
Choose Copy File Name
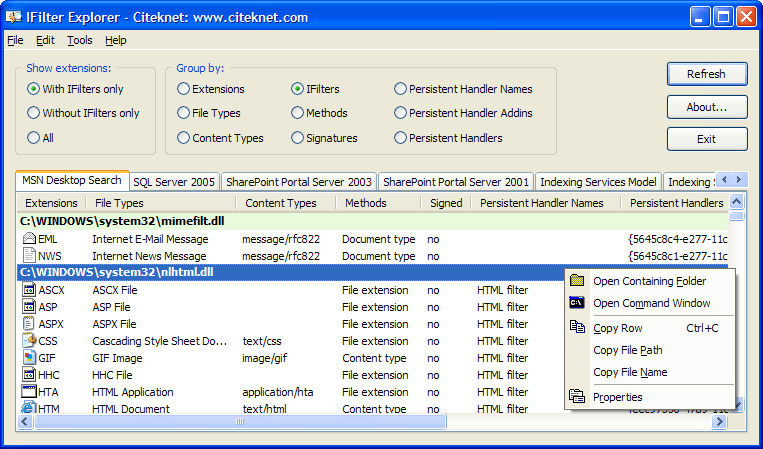(x=650, y=372)
